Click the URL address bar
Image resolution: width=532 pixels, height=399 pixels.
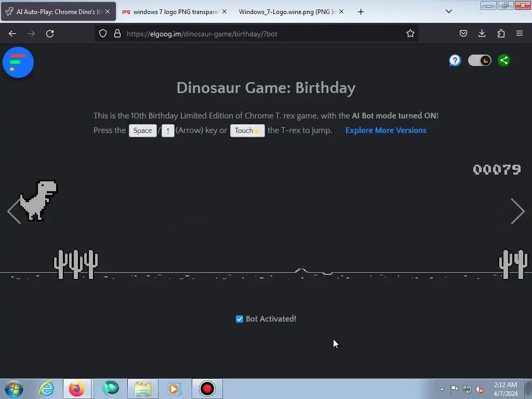pos(256,34)
